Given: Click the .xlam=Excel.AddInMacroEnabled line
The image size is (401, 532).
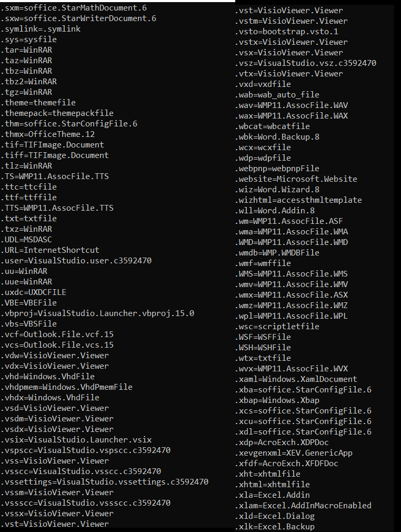Looking at the screenshot, I should pos(303,505).
